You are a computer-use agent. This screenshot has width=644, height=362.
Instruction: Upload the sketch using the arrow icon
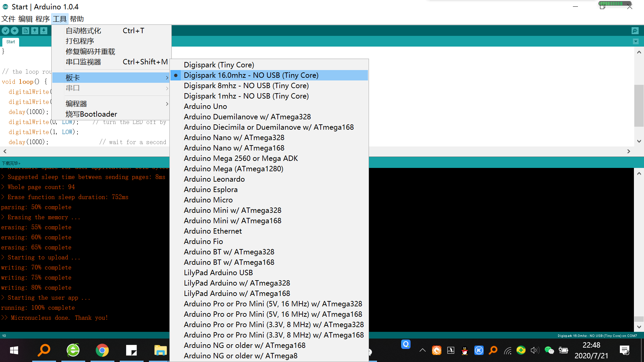point(15,31)
